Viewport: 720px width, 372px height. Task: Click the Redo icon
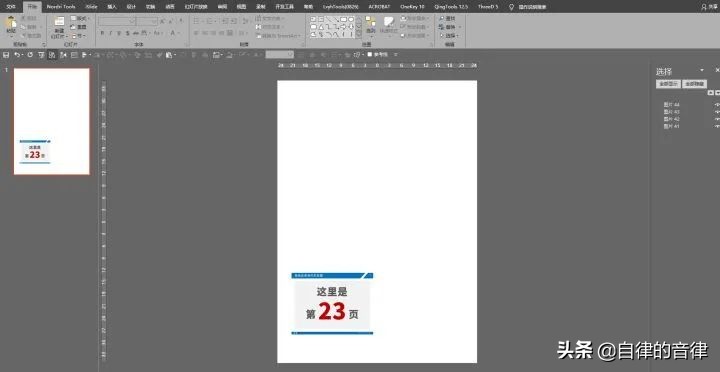point(30,55)
